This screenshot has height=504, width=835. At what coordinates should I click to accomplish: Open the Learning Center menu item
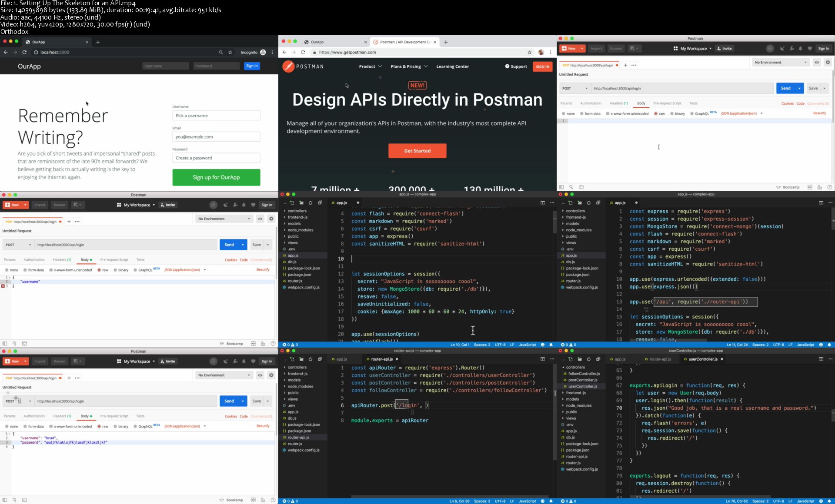(x=452, y=66)
